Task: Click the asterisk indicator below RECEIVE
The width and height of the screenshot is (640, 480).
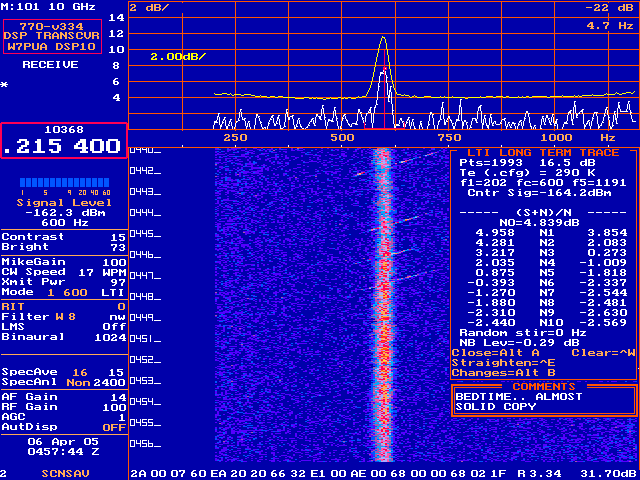Action: tap(5, 86)
